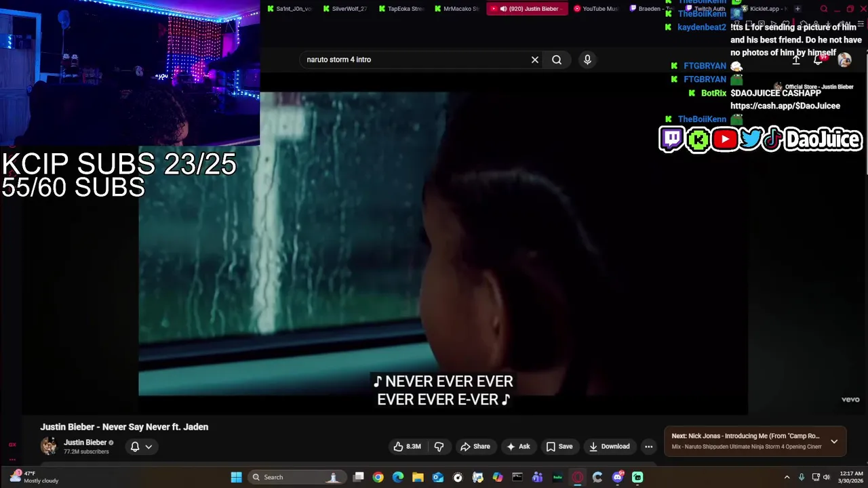This screenshot has height=488, width=868.
Task: Click the dislike thumbs-down button
Action: (439, 447)
